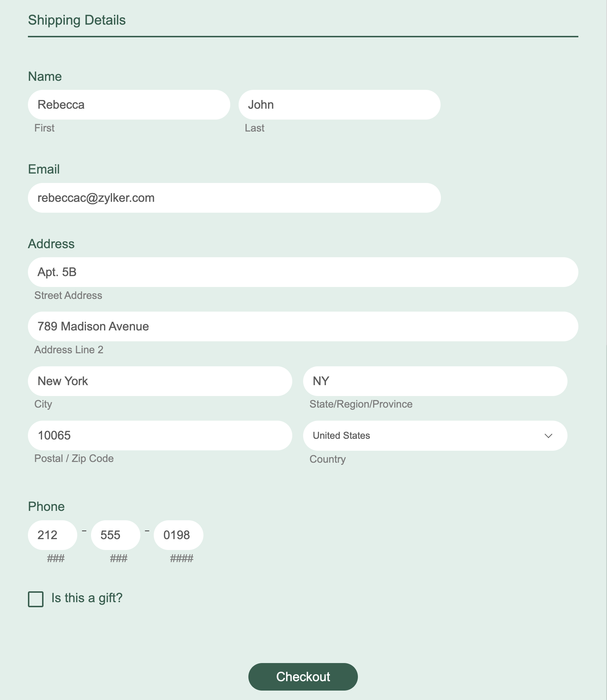Click the last phone box showing 0198
This screenshot has height=700, width=607.
click(178, 535)
